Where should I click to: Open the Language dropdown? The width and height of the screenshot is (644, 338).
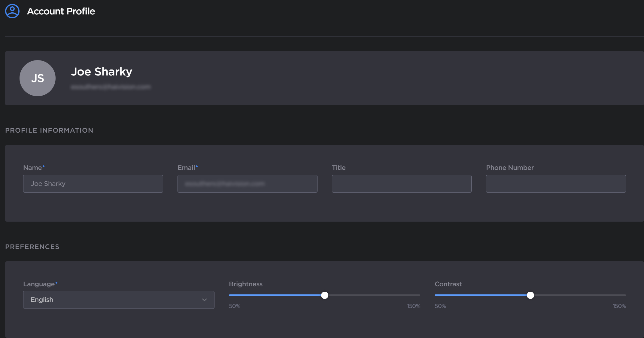119,300
